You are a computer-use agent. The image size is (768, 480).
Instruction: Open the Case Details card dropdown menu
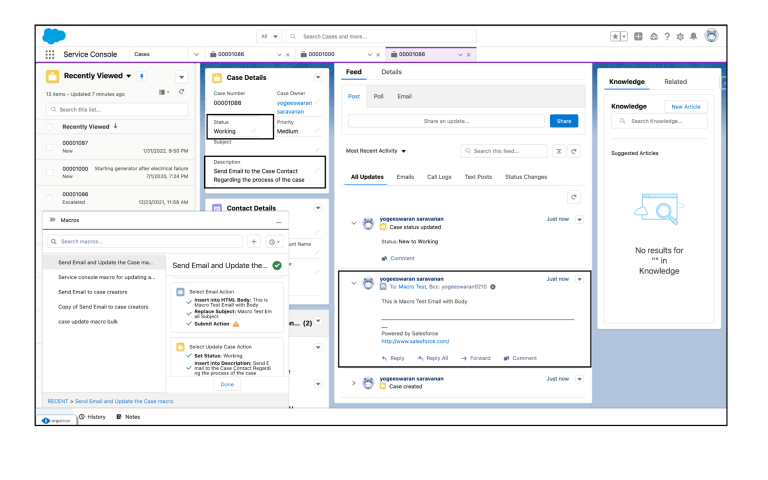[x=318, y=77]
